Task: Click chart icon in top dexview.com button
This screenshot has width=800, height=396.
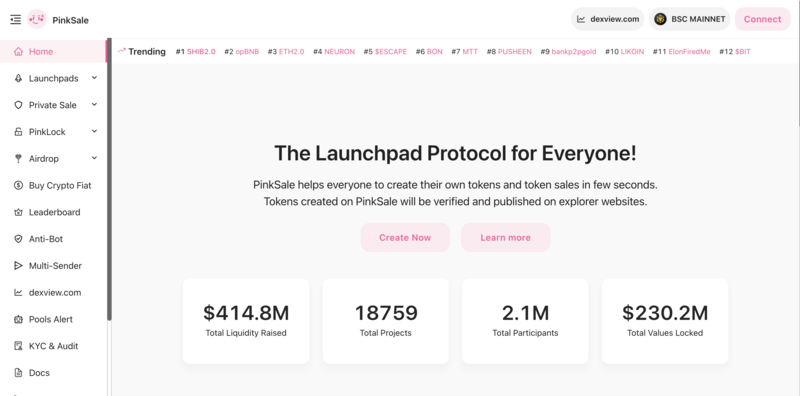Action: (581, 19)
